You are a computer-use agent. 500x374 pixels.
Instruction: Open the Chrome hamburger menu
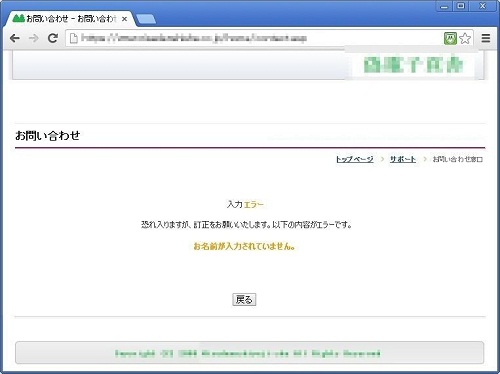486,38
